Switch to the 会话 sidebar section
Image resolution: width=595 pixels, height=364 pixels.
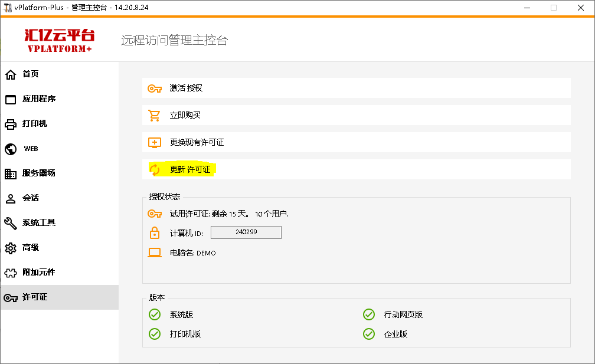pyautogui.click(x=31, y=198)
